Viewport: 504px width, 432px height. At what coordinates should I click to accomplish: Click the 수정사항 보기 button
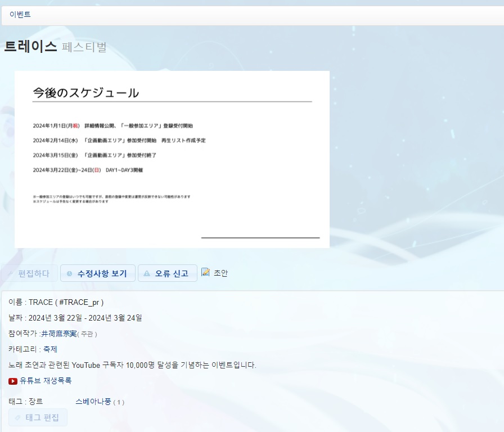click(x=98, y=273)
